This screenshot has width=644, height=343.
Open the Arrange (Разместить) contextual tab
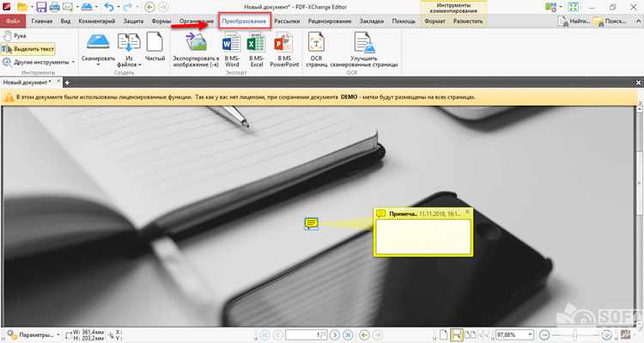(468, 21)
